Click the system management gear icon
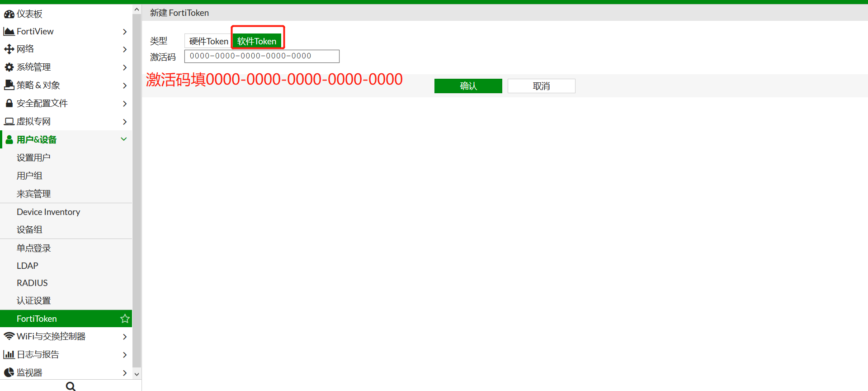The image size is (868, 391). click(x=9, y=67)
